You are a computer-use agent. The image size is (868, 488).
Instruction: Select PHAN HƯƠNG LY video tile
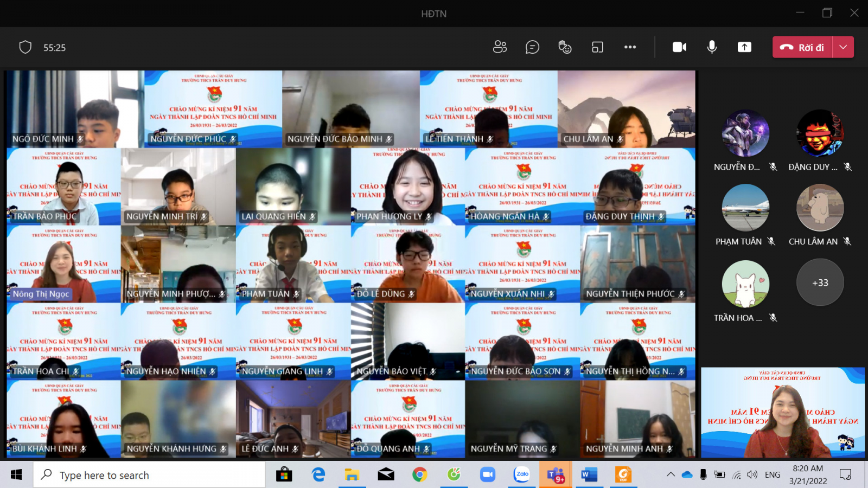[x=408, y=187]
